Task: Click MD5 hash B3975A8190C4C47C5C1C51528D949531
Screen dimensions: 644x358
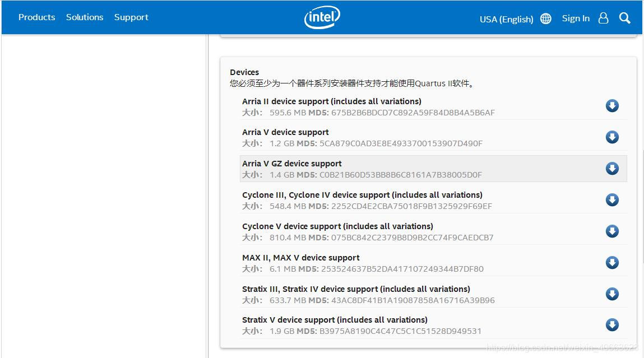Action: 400,331
